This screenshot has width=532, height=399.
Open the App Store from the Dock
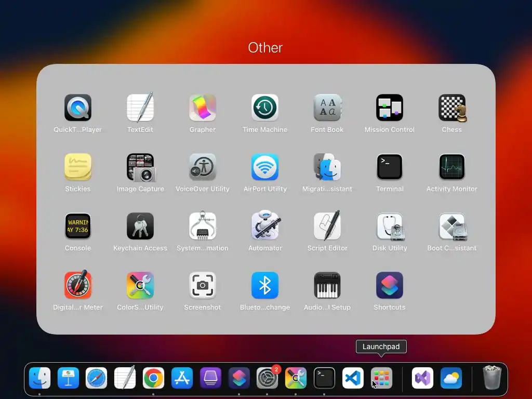click(182, 378)
